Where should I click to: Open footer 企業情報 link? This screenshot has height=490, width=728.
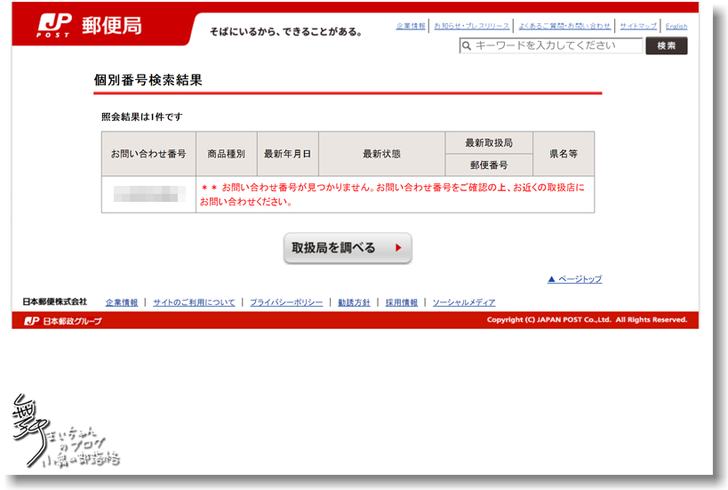tap(121, 302)
